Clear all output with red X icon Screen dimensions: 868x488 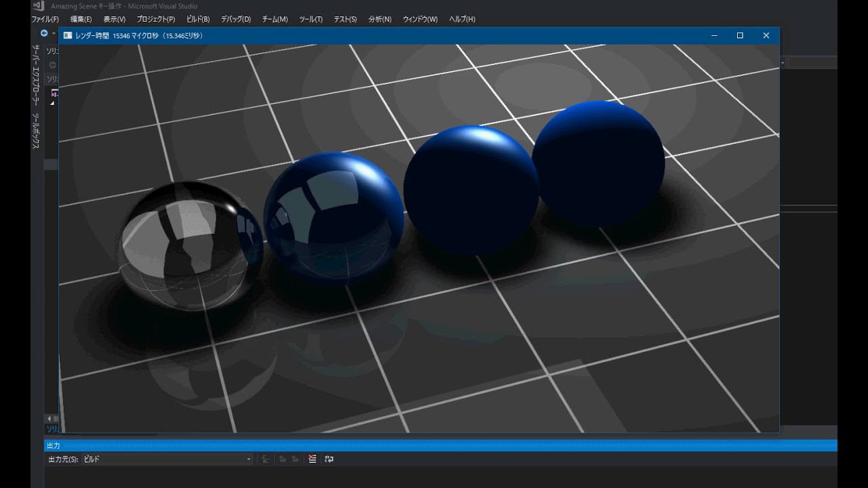point(312,459)
